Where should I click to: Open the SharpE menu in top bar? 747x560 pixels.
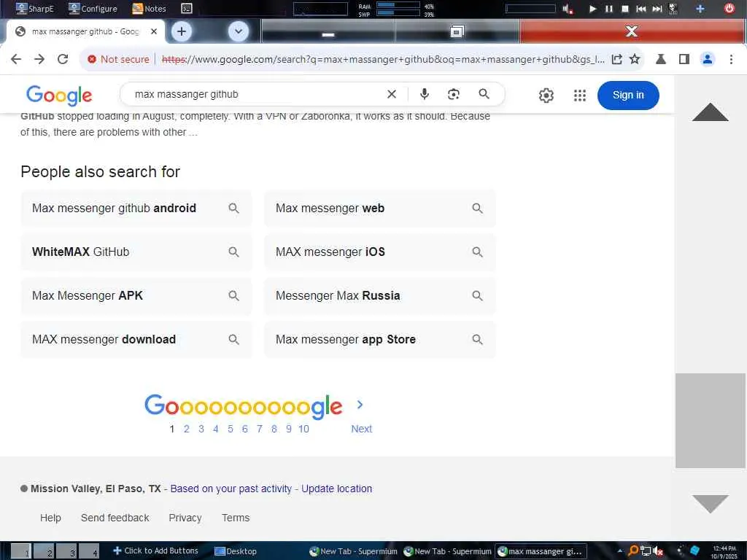click(x=35, y=8)
